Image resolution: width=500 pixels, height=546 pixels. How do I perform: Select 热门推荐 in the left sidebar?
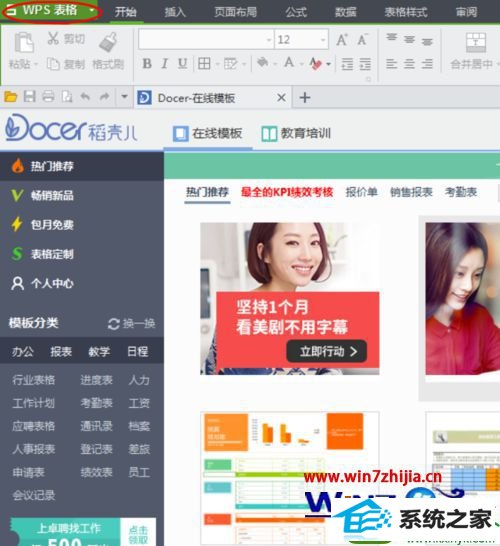pyautogui.click(x=81, y=166)
